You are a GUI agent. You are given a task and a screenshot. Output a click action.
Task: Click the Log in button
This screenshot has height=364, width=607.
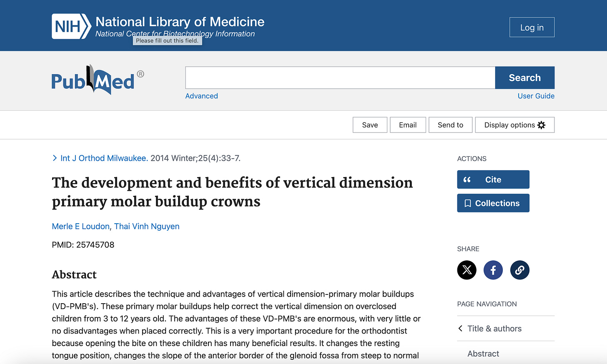532,27
